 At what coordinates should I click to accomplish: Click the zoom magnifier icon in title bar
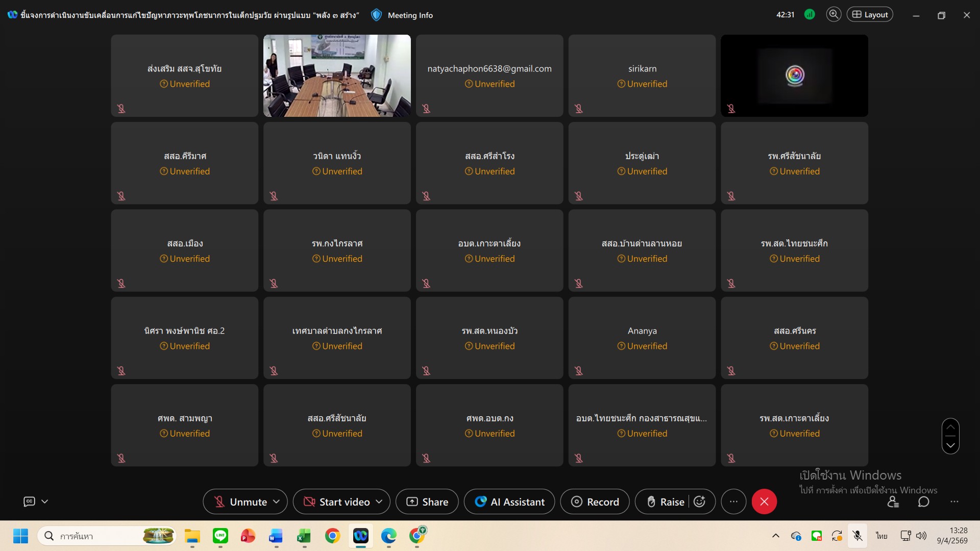[834, 15]
